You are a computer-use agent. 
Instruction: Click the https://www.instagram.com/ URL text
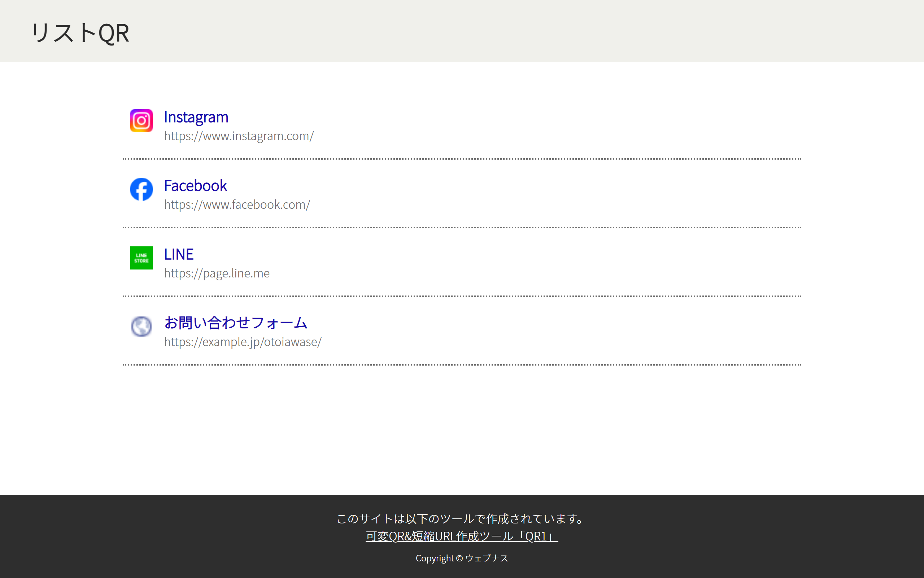tap(239, 136)
